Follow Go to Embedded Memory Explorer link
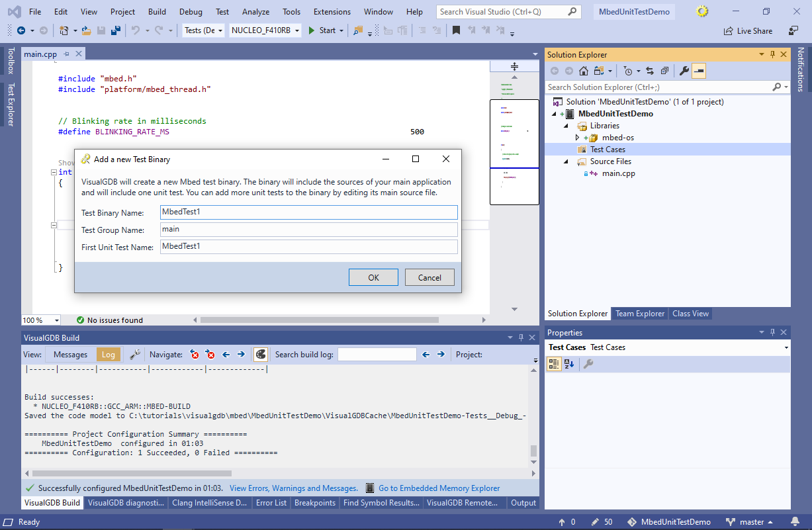Viewport: 812px width, 530px height. pos(439,488)
